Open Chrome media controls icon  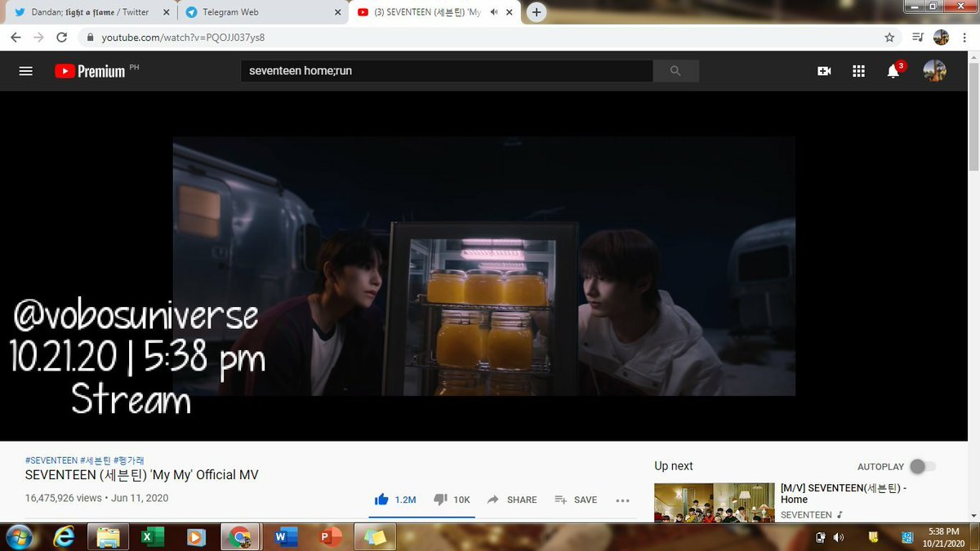(x=919, y=38)
